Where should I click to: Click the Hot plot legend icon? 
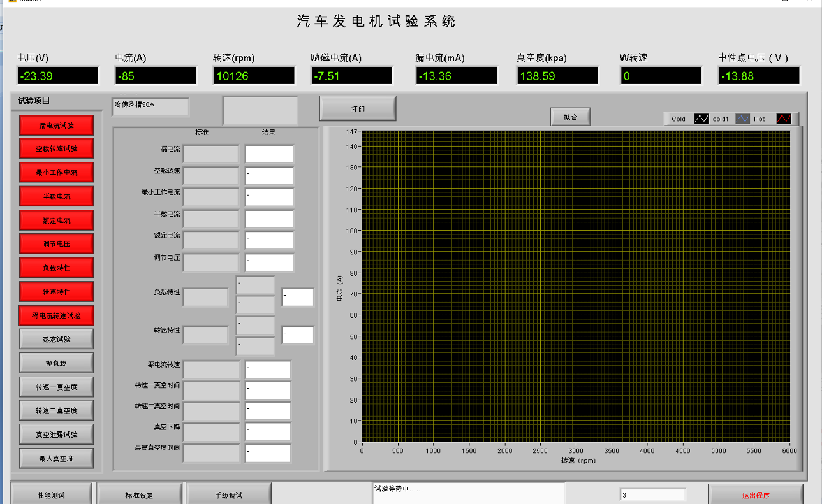click(x=784, y=119)
